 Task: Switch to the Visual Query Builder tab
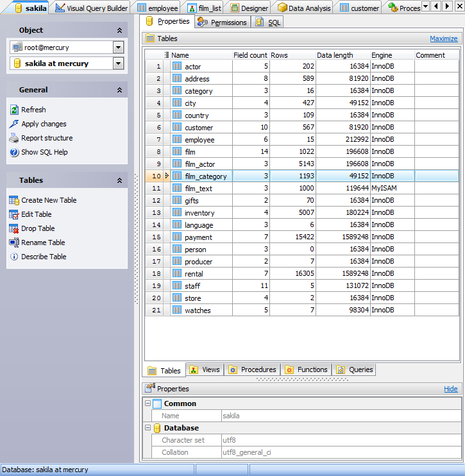tap(92, 8)
